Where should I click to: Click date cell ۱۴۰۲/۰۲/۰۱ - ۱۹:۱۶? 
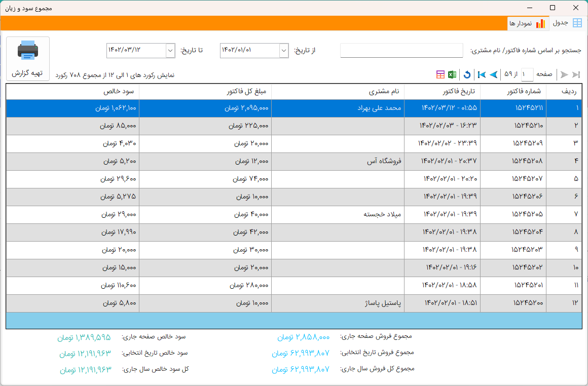(x=443, y=268)
